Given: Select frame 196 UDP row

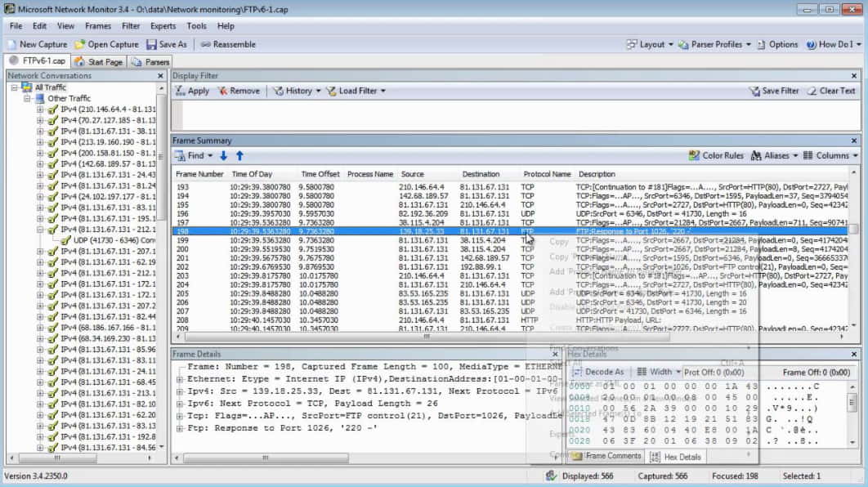Looking at the screenshot, I should point(510,213).
